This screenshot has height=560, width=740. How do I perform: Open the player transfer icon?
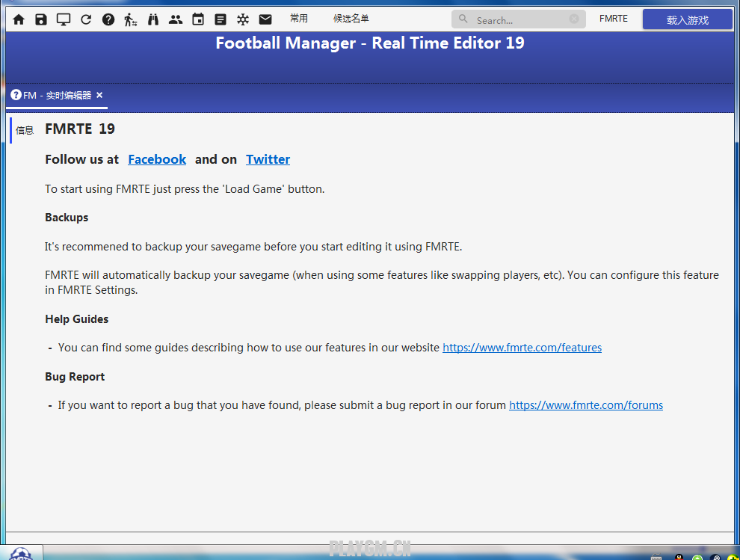point(131,19)
